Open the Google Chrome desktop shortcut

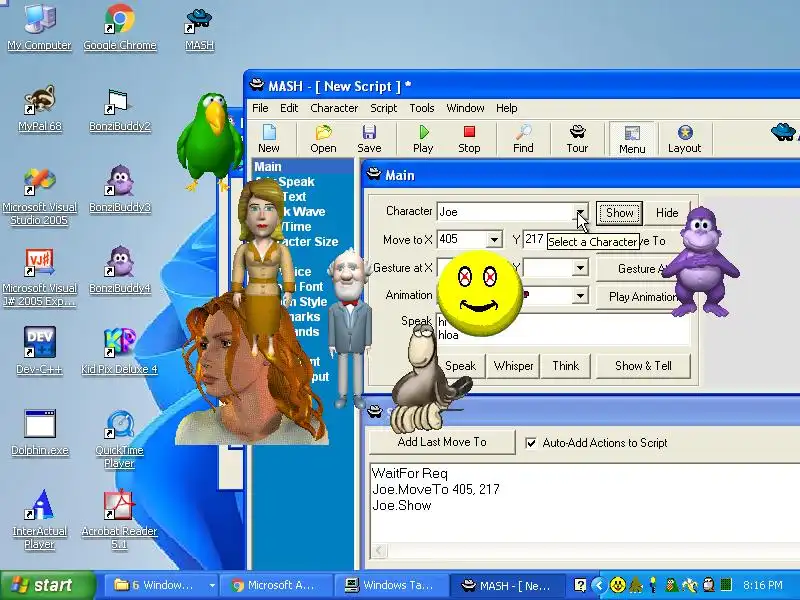(120, 27)
